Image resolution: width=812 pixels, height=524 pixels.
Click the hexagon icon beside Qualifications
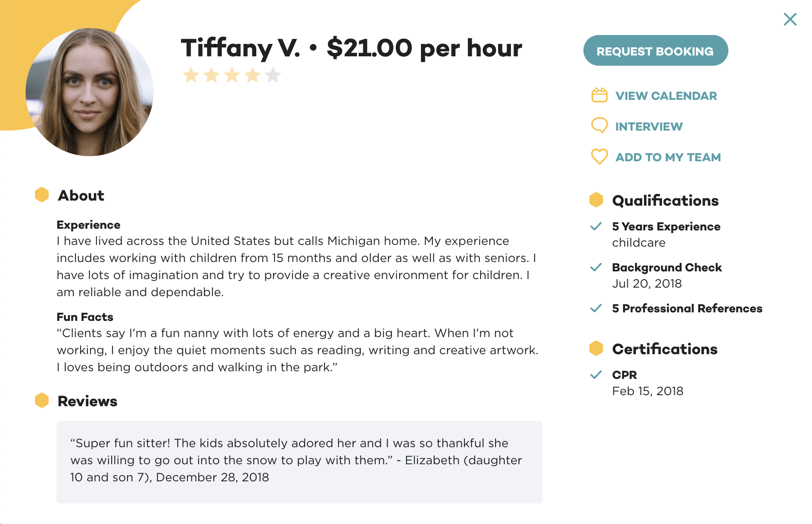pos(596,200)
